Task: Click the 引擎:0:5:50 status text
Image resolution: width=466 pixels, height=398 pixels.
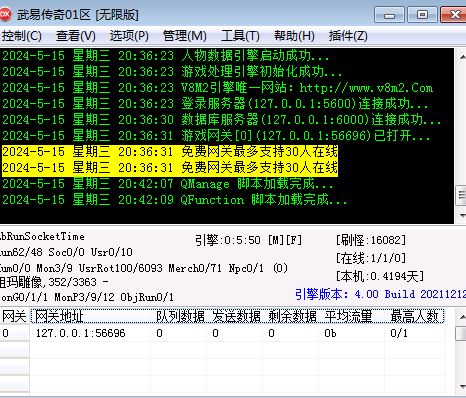Action: tap(248, 240)
